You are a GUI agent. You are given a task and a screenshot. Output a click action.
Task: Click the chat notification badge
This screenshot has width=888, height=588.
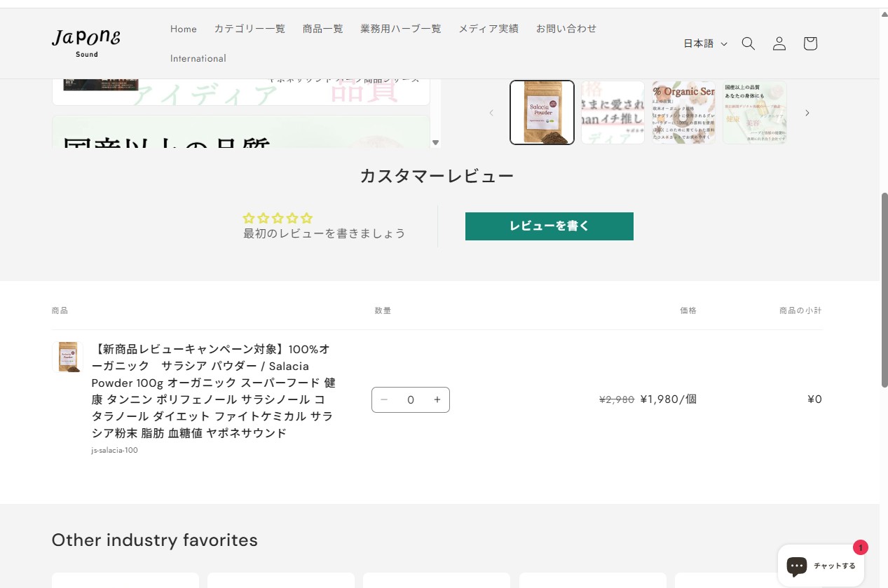(861, 548)
